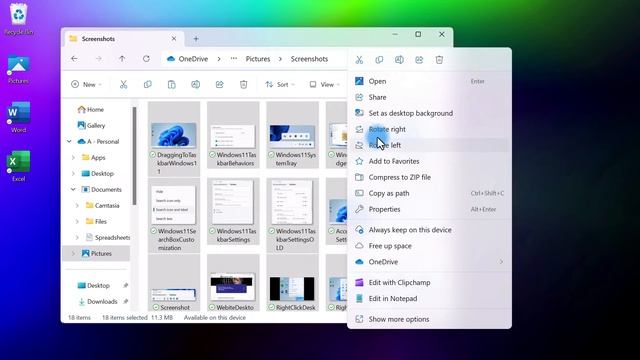
Task: Choose Set as desktop background
Action: 429,113
